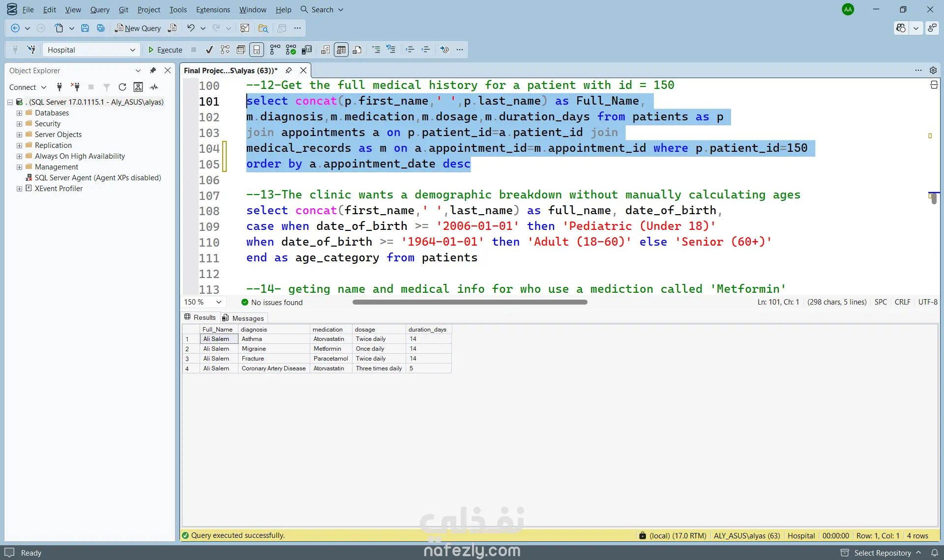
Task: Click the share feedback icon at top right
Action: coord(932,28)
